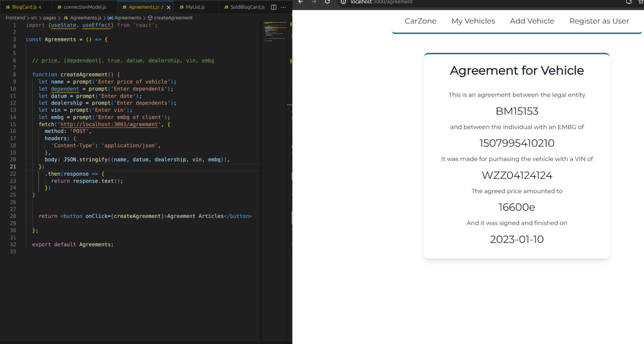Viewport: 644px width, 344px height.
Task: Expand the pages folder breadcrumb
Action: coord(49,18)
